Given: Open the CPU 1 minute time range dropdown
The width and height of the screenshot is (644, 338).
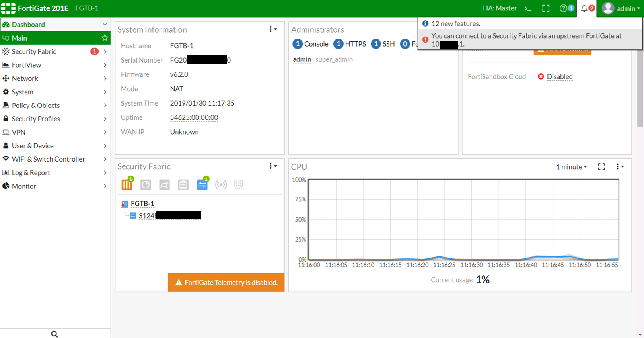Looking at the screenshot, I should (x=571, y=167).
